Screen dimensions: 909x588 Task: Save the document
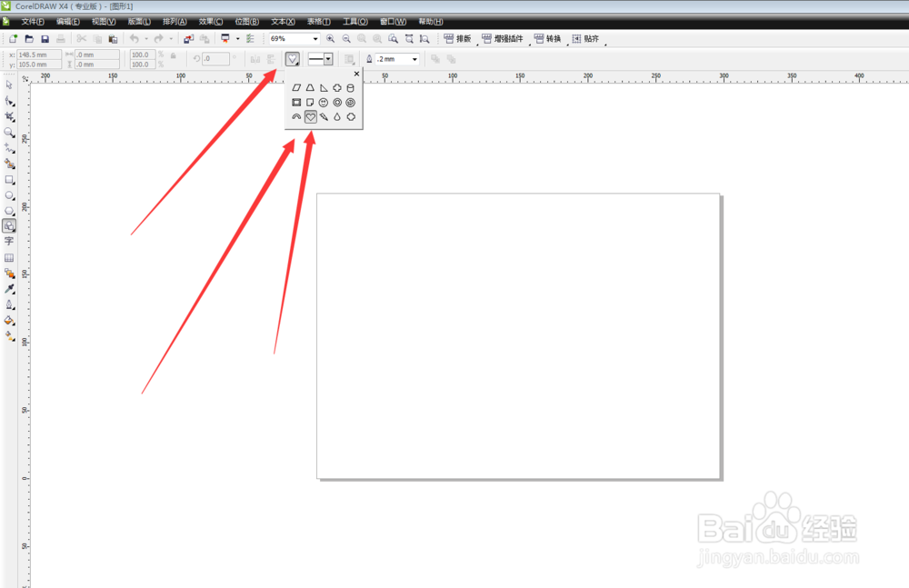[45, 39]
